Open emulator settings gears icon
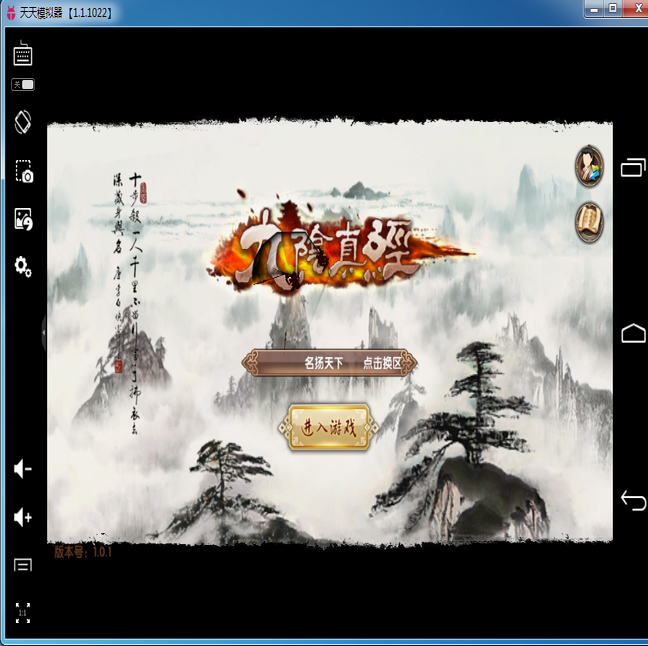This screenshot has height=646, width=648. (23, 266)
